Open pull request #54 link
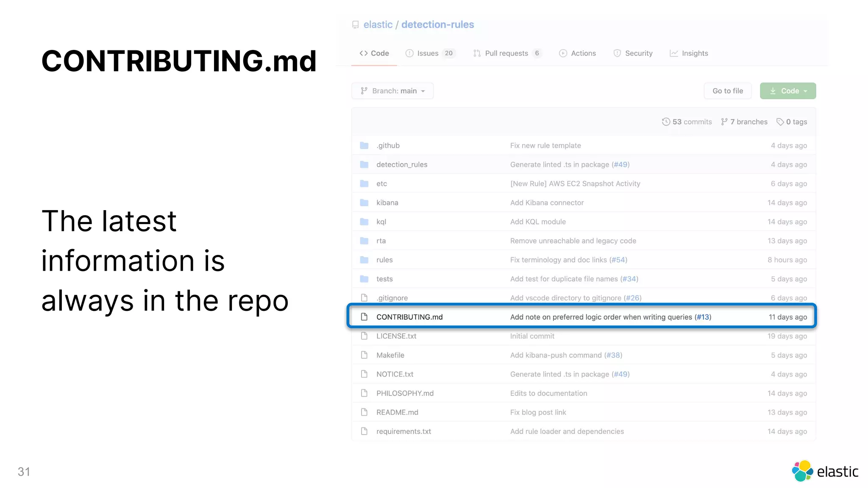This screenshot has width=868, height=488. click(619, 260)
